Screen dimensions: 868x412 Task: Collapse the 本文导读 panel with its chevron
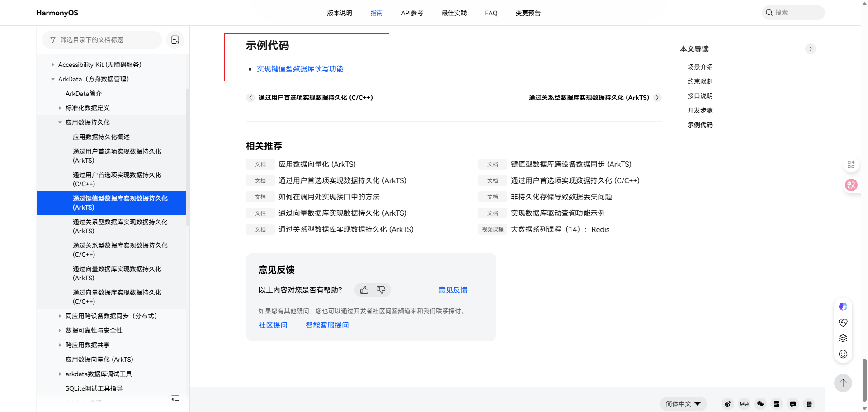[x=810, y=49]
